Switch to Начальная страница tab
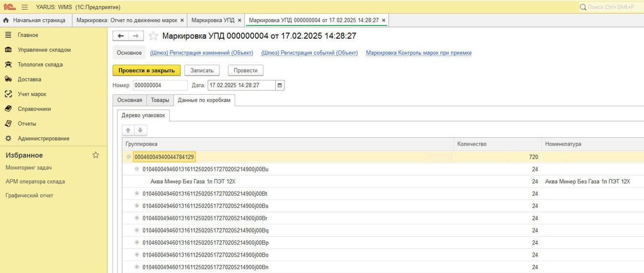 36,21
